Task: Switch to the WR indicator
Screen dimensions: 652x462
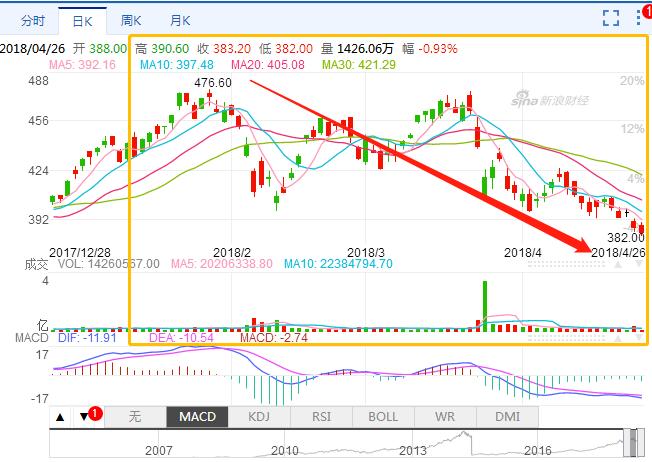Action: (445, 417)
